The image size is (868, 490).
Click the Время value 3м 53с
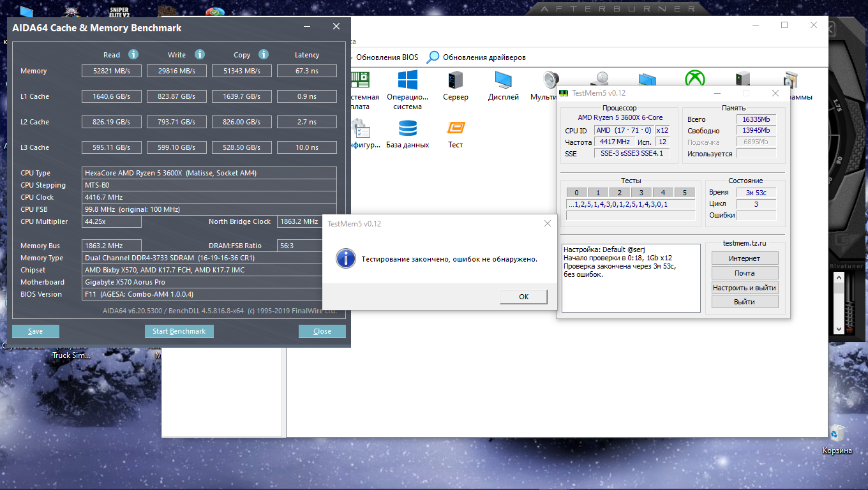point(756,192)
